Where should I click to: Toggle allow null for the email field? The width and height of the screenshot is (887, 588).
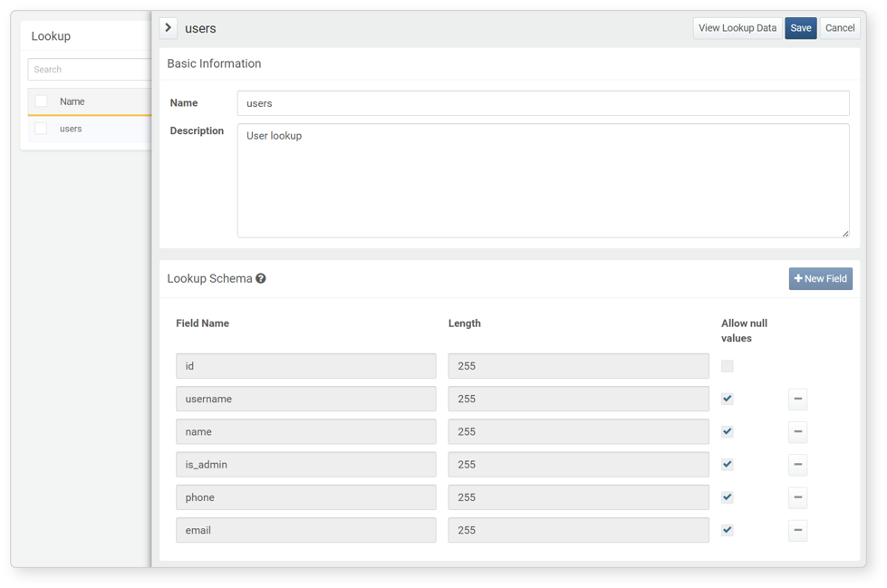point(728,530)
